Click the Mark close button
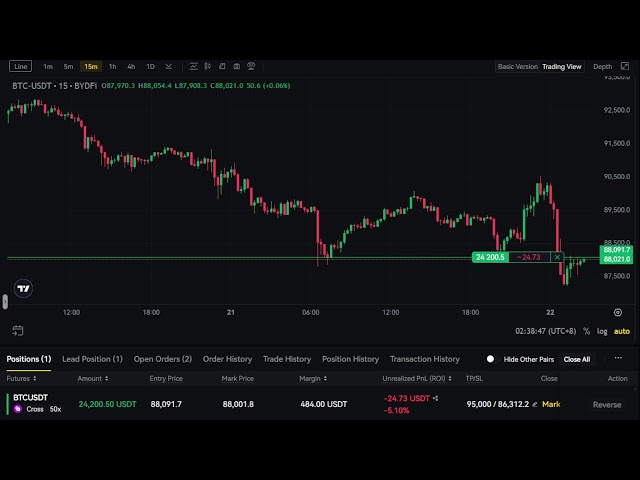Image resolution: width=640 pixels, height=480 pixels. coord(551,404)
